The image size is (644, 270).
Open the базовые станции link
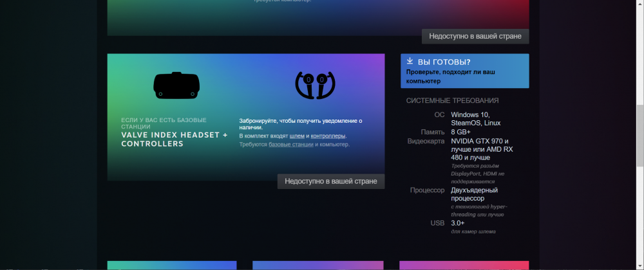(291, 145)
